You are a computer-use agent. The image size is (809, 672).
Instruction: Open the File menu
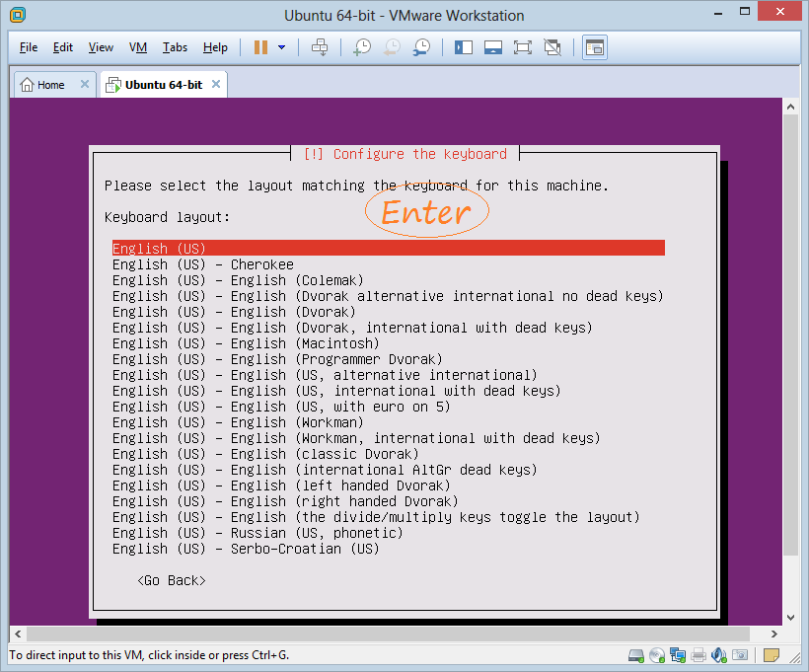click(x=29, y=47)
